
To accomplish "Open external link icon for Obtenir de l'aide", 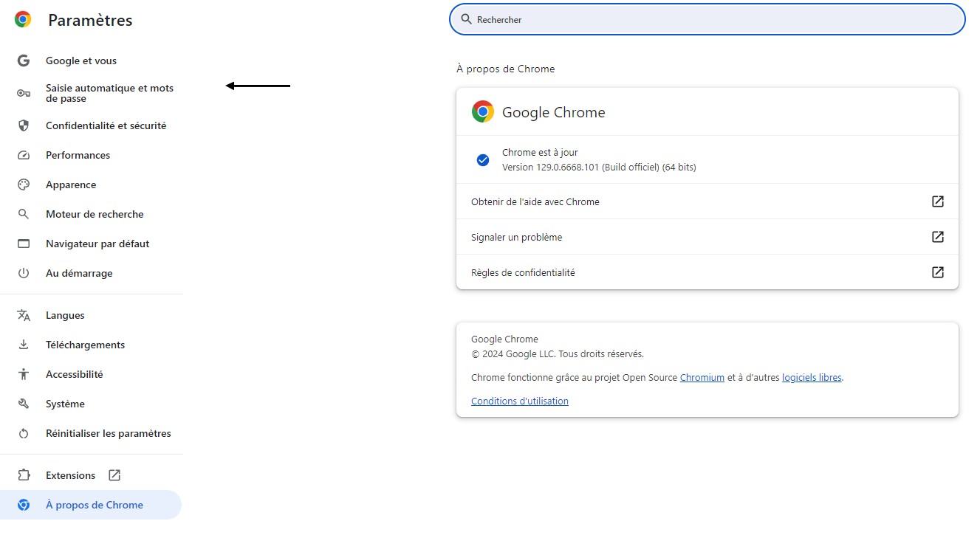I will (x=938, y=201).
